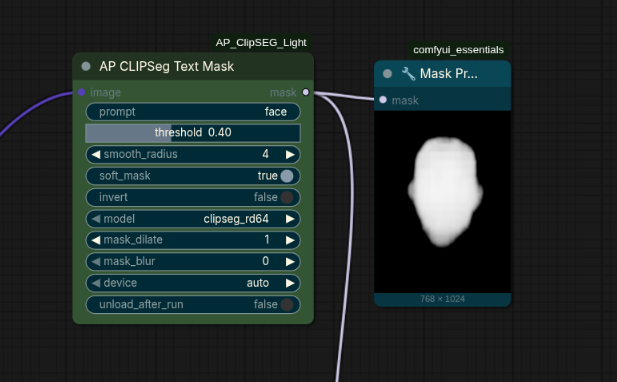Click the comfyui_essentials badge label
617x382 pixels.
click(458, 50)
